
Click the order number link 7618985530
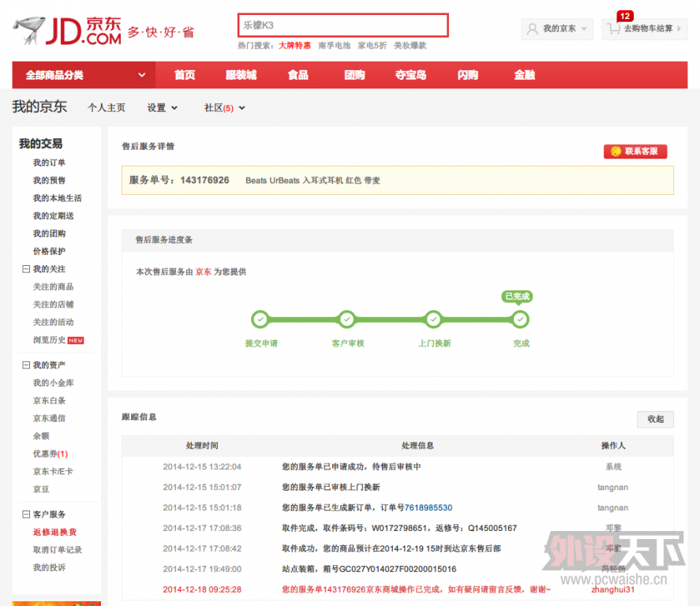pos(428,508)
